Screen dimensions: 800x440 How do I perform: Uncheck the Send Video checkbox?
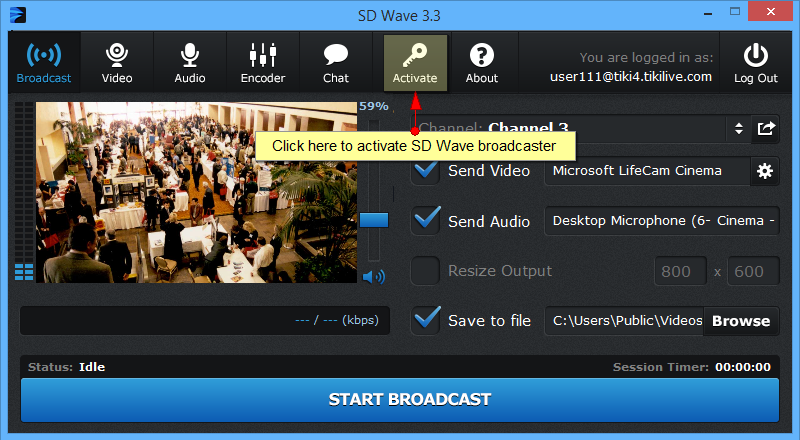(x=426, y=170)
